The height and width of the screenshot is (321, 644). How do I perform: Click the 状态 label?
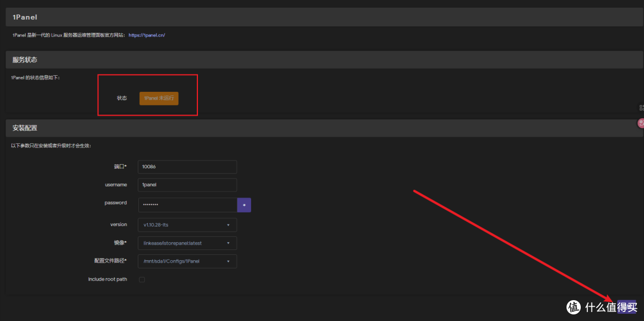point(122,98)
